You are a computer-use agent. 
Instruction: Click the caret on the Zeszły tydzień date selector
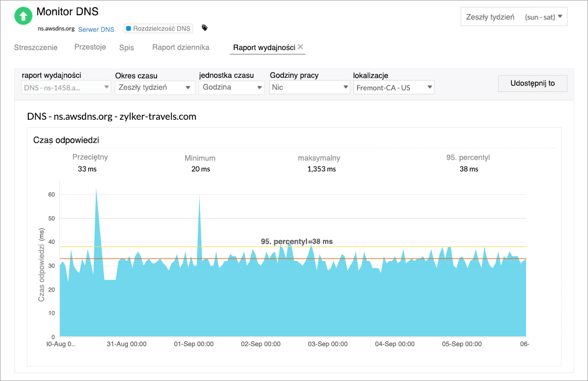pyautogui.click(x=560, y=17)
